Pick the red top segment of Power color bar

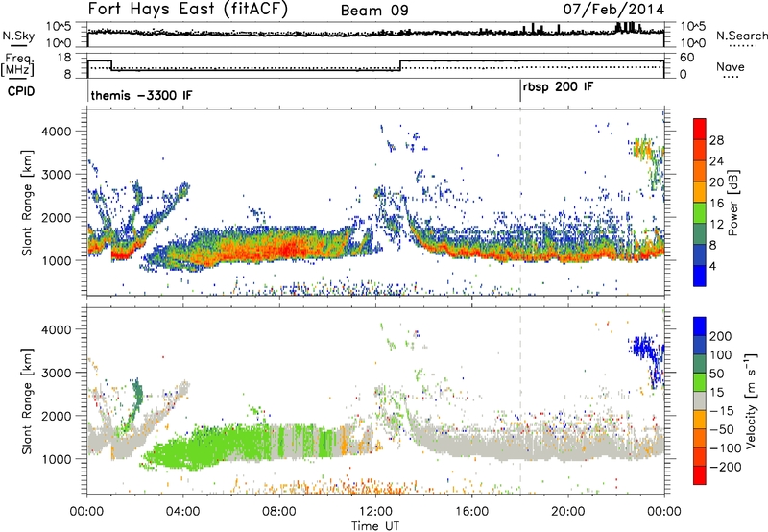click(x=700, y=129)
